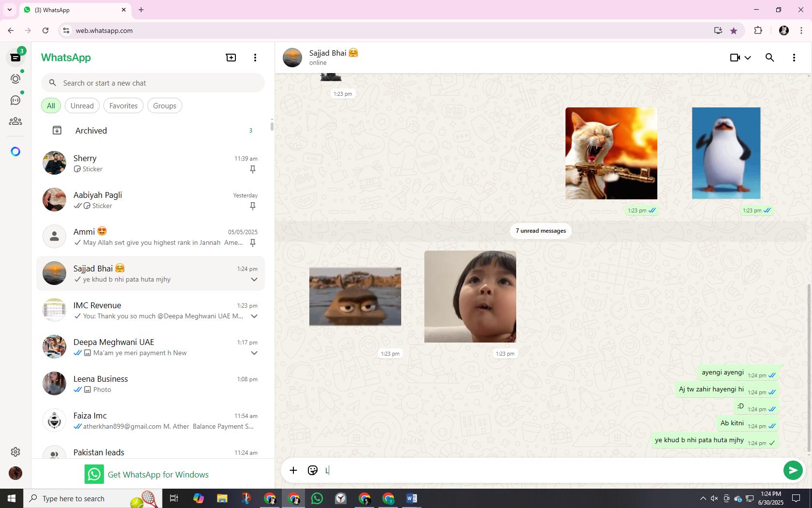This screenshot has width=812, height=508.
Task: Open the Communities icon in sidebar
Action: click(x=15, y=121)
